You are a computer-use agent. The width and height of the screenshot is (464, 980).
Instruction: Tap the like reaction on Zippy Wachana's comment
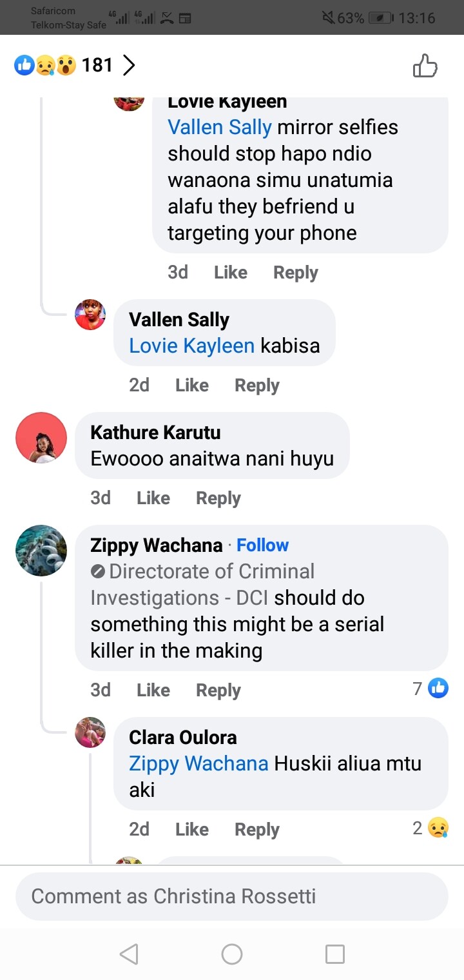click(x=438, y=689)
